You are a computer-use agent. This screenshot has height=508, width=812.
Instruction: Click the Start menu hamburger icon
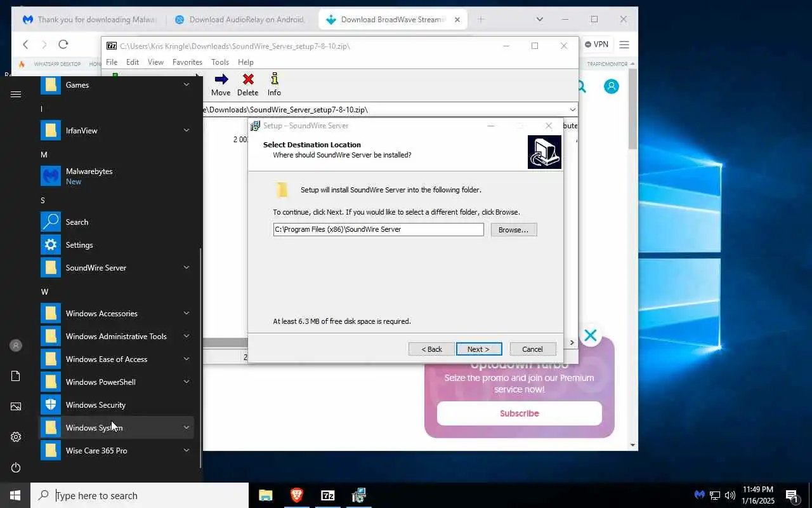[16, 94]
